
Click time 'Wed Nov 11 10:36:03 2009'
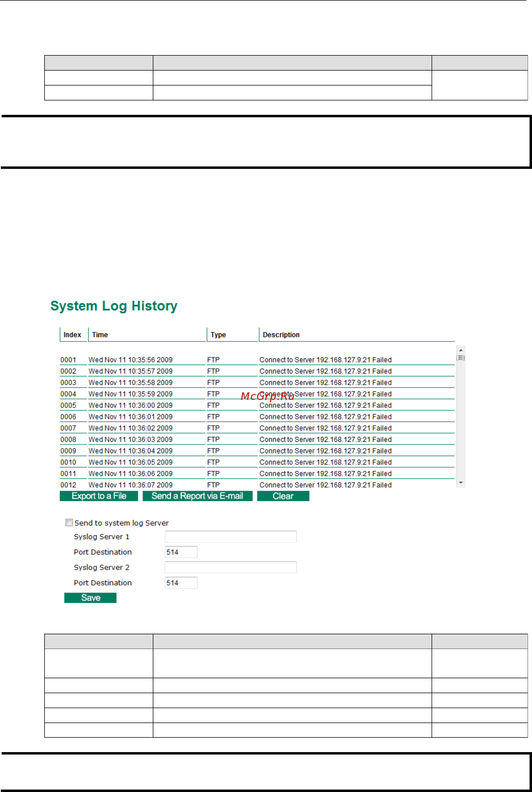[131, 439]
